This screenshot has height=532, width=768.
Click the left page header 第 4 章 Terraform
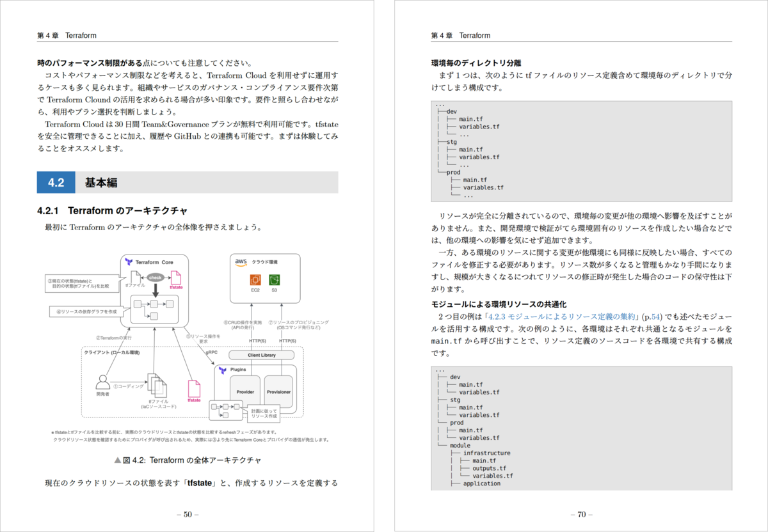(67, 35)
